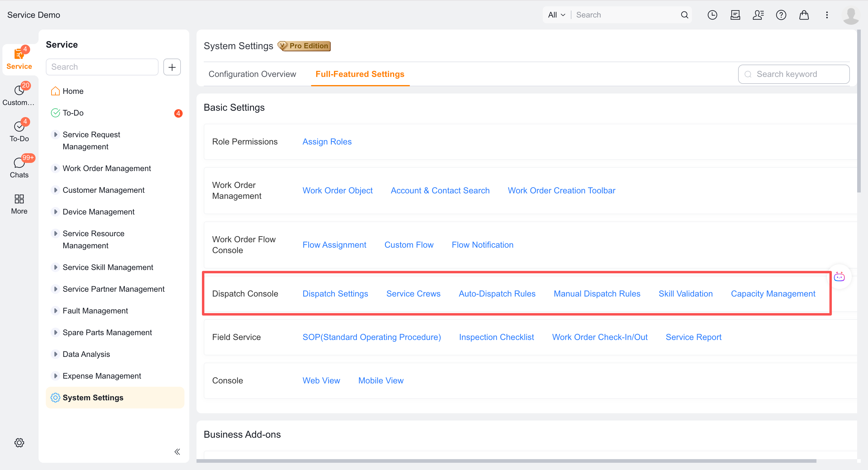The height and width of the screenshot is (470, 868).
Task: Open the AI assistant robot icon
Action: (x=839, y=277)
